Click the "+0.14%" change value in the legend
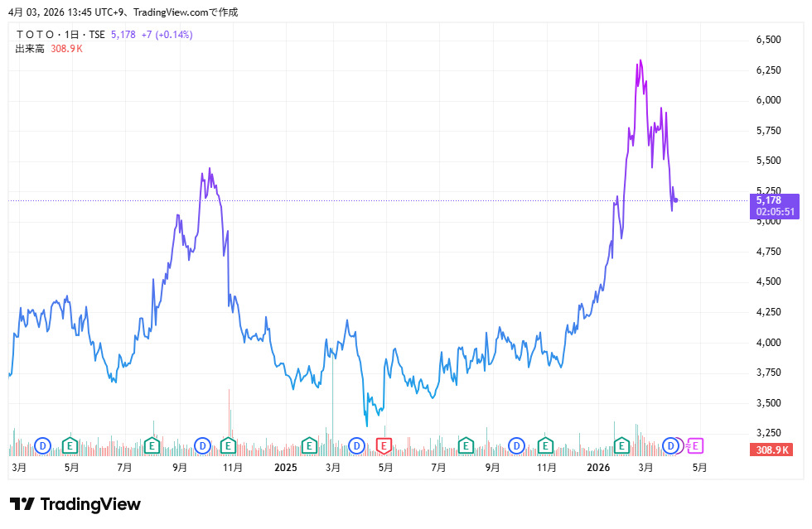 (173, 35)
